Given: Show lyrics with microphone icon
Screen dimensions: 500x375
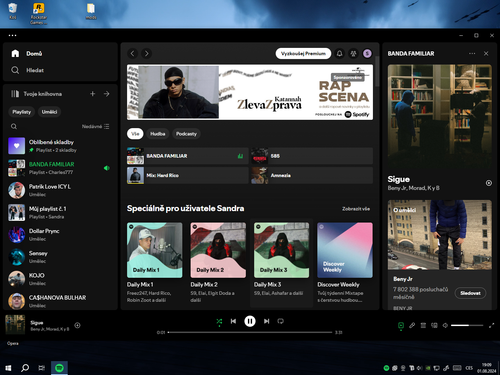Looking at the screenshot, I should point(412,325).
